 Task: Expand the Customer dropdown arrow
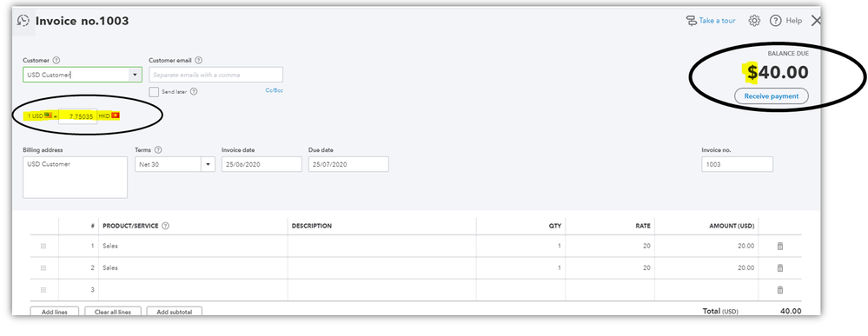click(x=135, y=75)
